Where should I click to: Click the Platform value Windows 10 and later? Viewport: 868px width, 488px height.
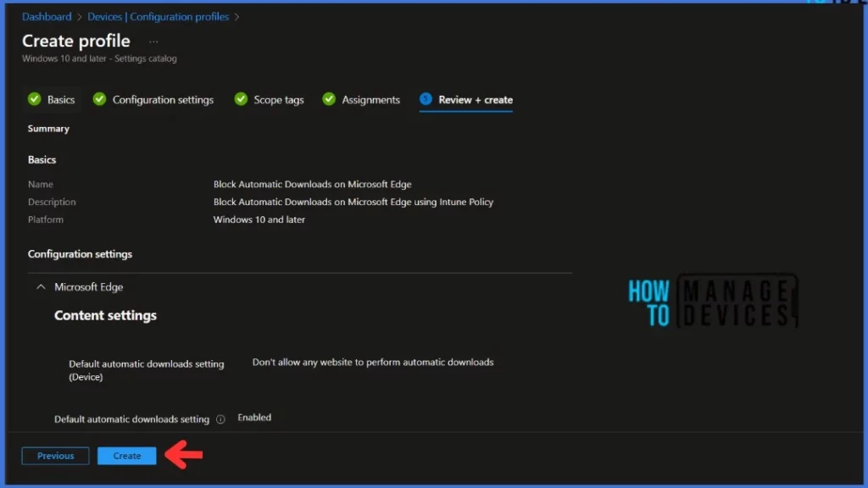259,219
